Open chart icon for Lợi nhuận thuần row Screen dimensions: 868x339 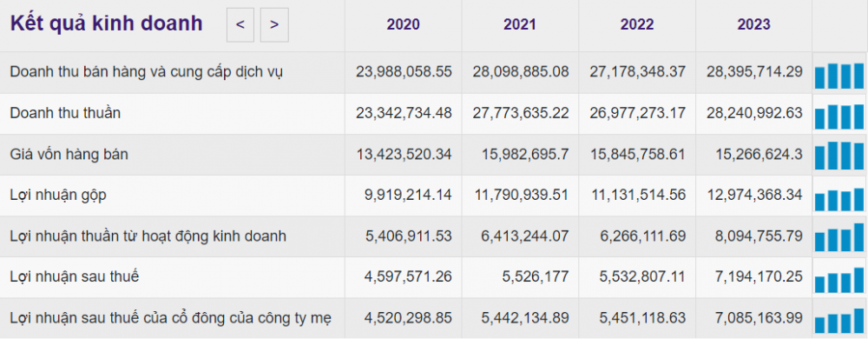click(x=838, y=237)
